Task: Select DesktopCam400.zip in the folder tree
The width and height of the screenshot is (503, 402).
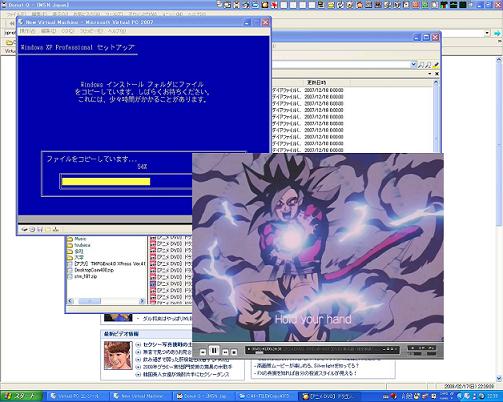Action: point(94,270)
